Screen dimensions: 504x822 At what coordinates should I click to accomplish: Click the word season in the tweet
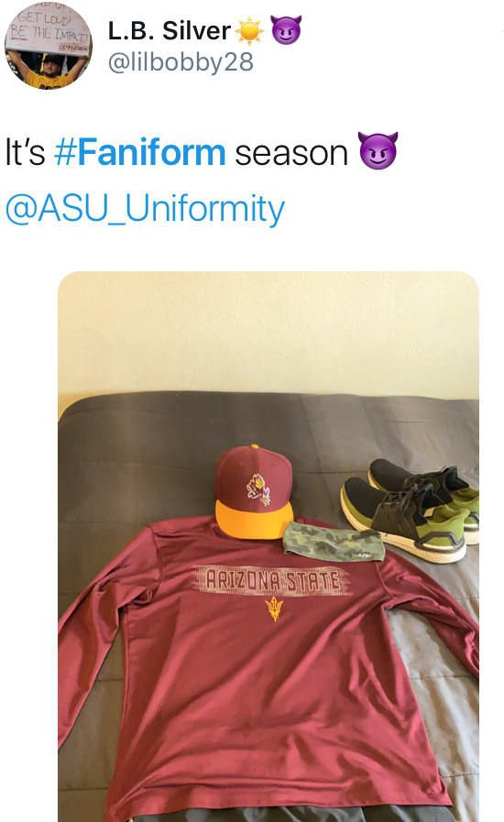(291, 153)
